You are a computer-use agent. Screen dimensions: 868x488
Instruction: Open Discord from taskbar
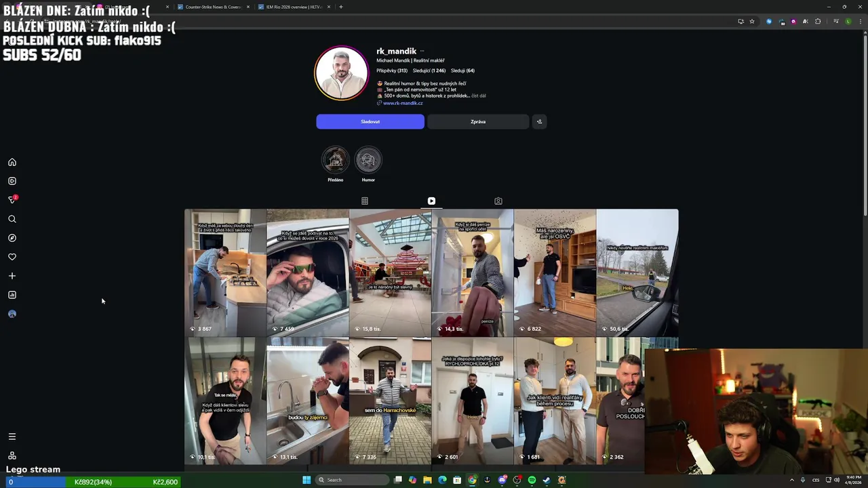point(502,480)
